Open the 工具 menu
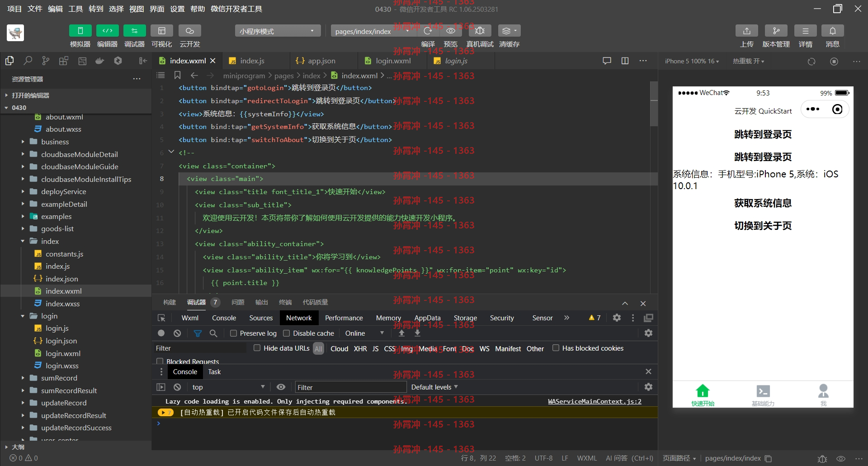This screenshot has height=466, width=868. (x=75, y=9)
